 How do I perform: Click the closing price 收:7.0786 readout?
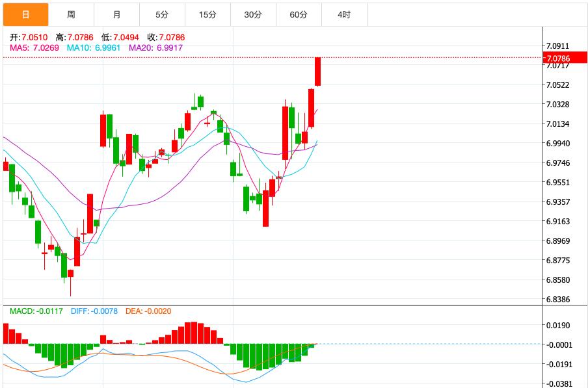166,38
